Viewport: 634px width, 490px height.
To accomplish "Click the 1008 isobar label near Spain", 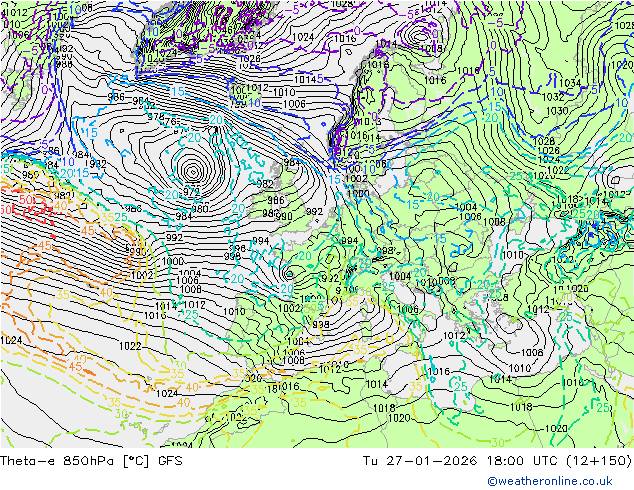I will click(293, 360).
